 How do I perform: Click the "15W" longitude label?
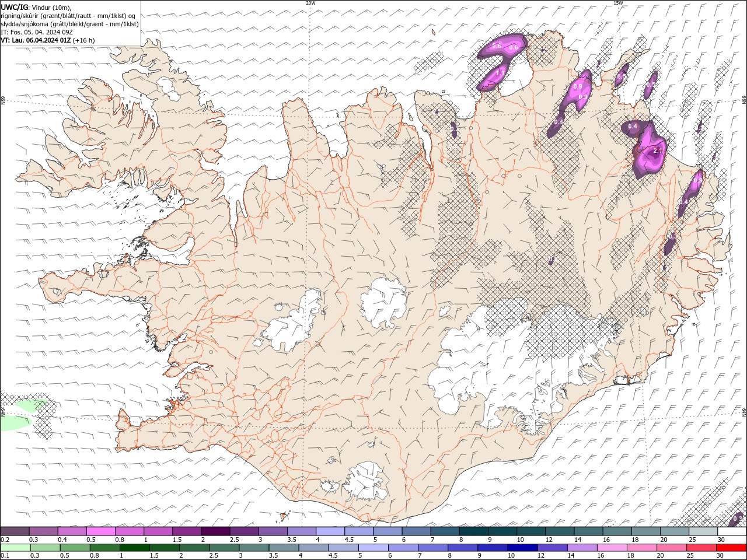click(617, 3)
